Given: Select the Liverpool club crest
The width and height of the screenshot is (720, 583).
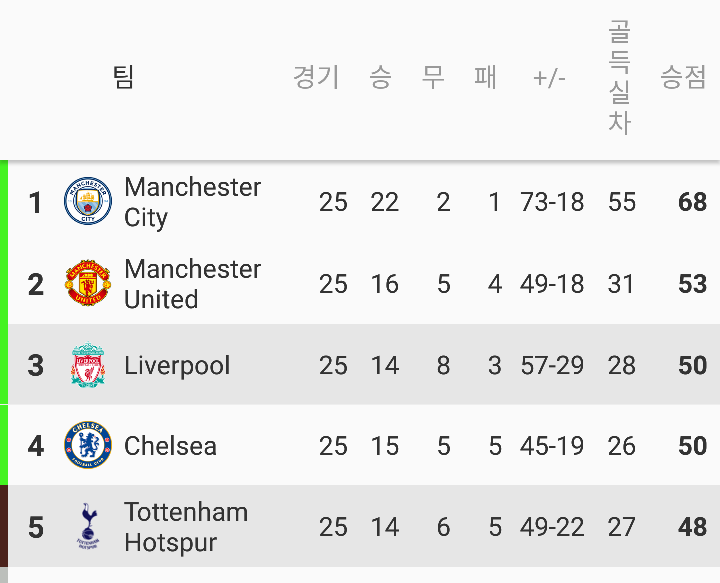Looking at the screenshot, I should point(88,364).
